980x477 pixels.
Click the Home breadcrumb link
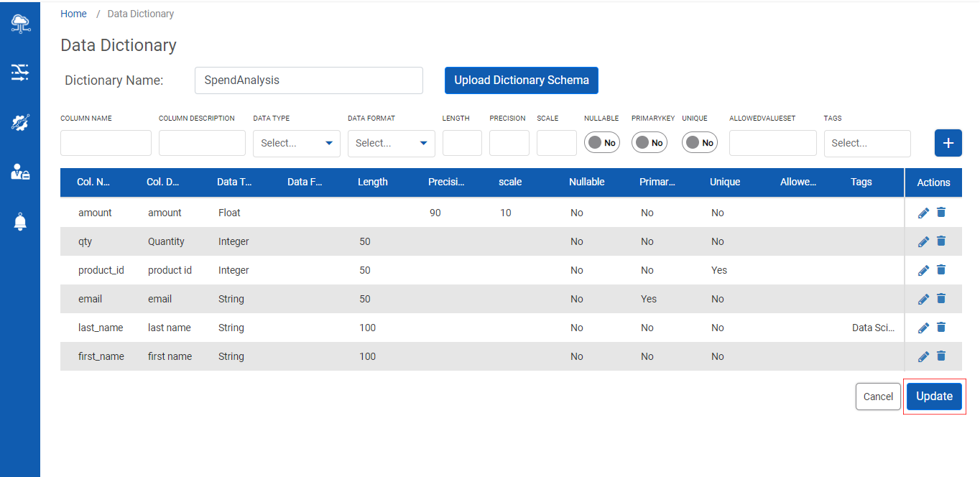(x=74, y=14)
